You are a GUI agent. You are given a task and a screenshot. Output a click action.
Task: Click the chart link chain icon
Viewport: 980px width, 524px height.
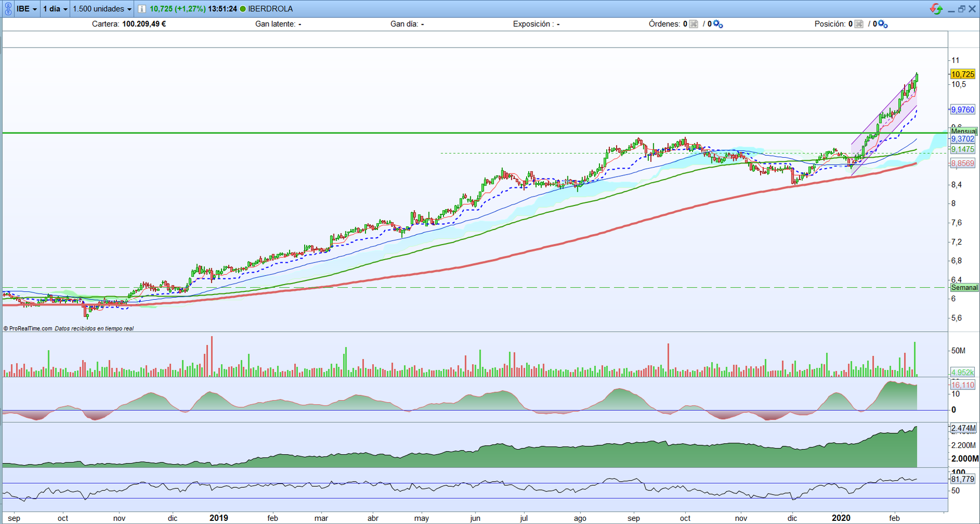pos(8,9)
